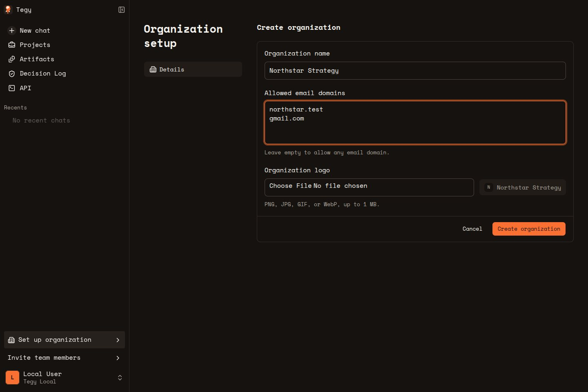Click the 'Tegy Local' workspace text
This screenshot has width=588, height=392.
coord(40,382)
